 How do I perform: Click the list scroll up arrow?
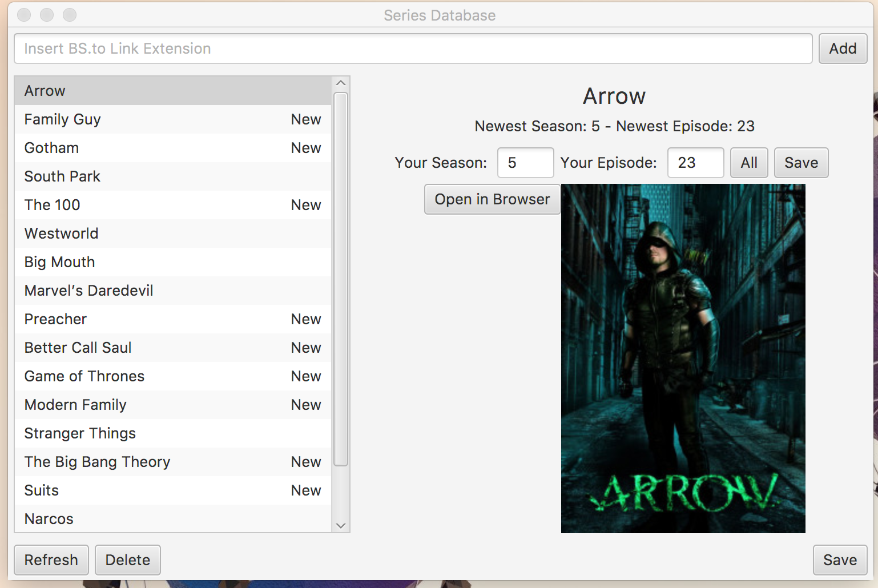(x=341, y=83)
